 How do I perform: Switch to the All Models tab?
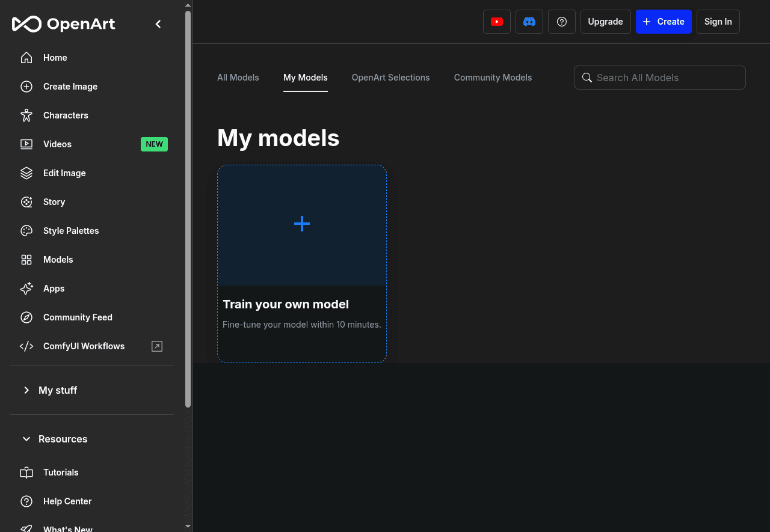click(238, 78)
